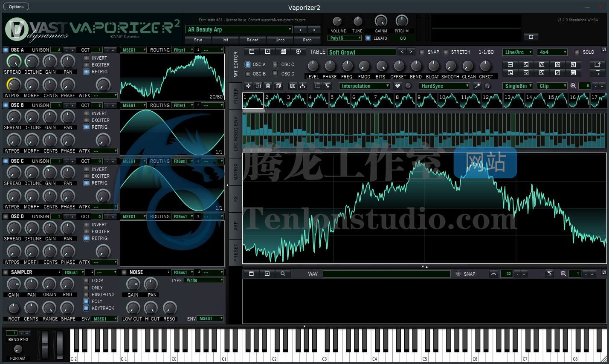The height and width of the screenshot is (364, 609).
Task: Click the Save preset button
Action: (x=198, y=40)
